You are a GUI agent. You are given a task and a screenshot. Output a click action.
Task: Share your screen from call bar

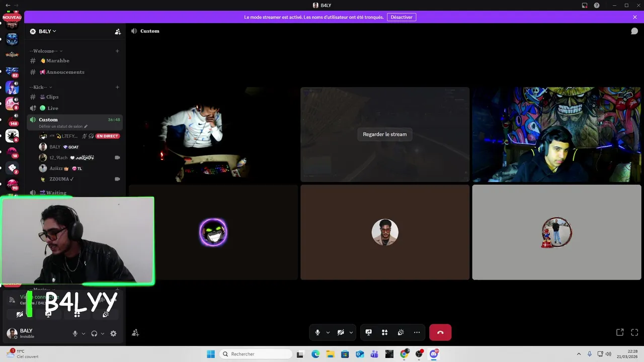[368, 332]
